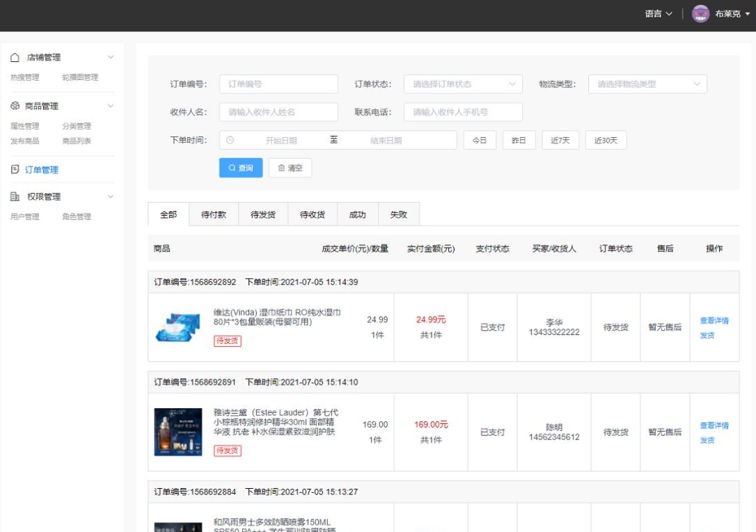Switch to the 待付款 tab
This screenshot has width=756, height=532.
point(214,214)
